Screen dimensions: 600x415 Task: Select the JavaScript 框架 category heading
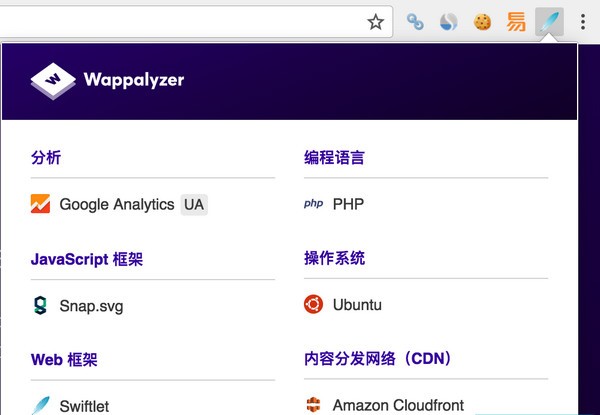click(x=87, y=259)
